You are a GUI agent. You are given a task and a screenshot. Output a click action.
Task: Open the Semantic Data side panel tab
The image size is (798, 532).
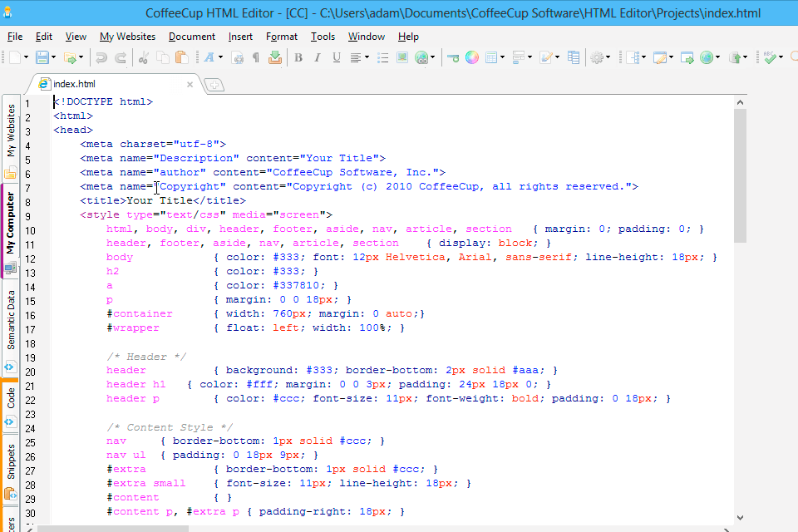click(x=11, y=328)
